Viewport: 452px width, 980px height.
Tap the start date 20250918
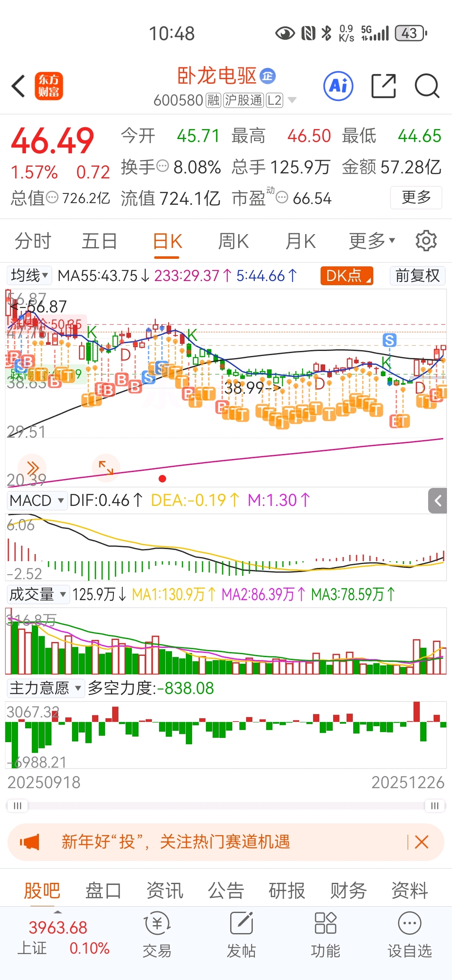pyautogui.click(x=44, y=782)
